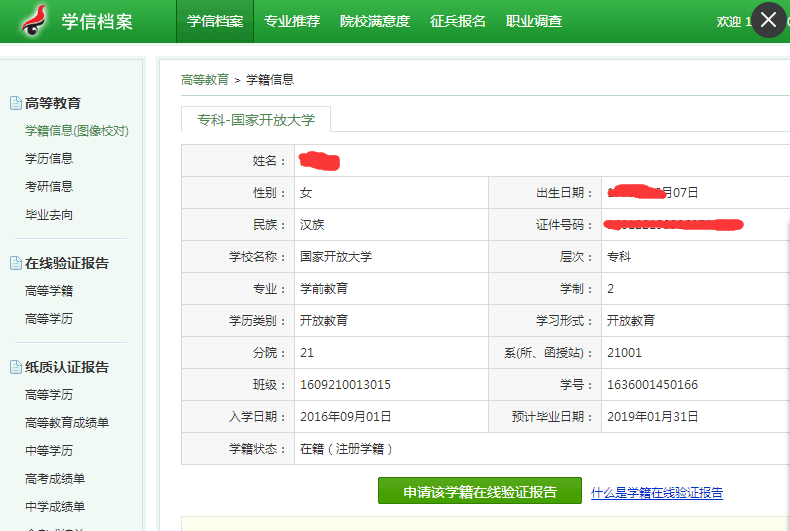Click the 学籍状态 value 在籍（注册学籍）
Image resolution: width=790 pixels, height=531 pixels.
pyautogui.click(x=346, y=449)
